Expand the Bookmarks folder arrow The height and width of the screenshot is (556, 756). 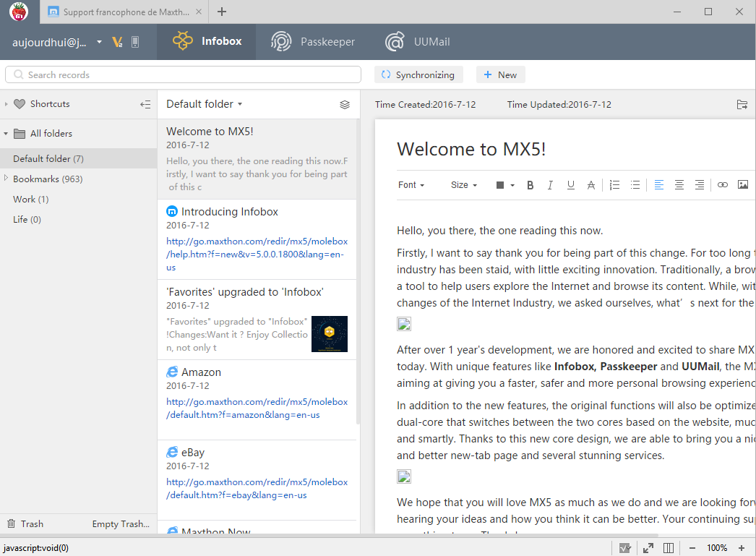pos(6,178)
